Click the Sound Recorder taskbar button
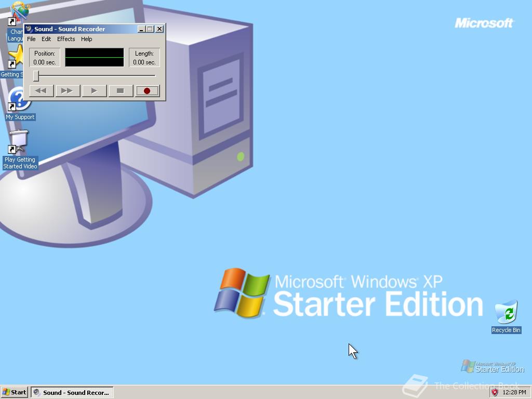 tap(72, 393)
